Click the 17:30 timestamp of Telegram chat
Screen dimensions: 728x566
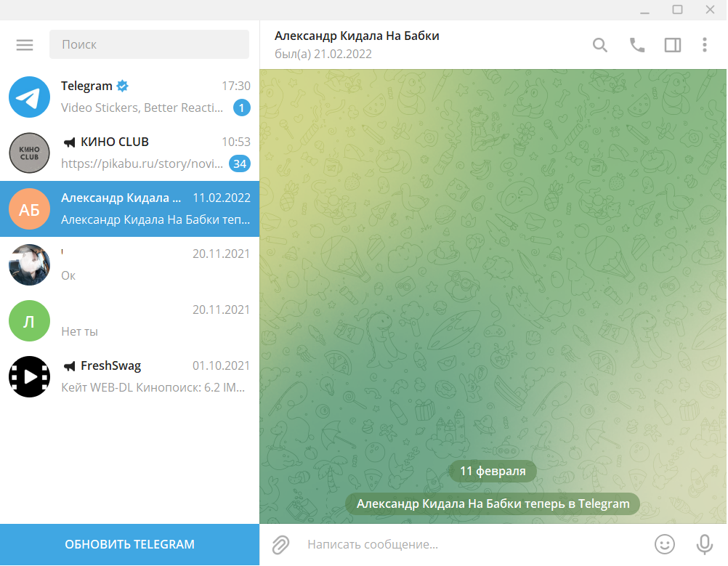(x=236, y=86)
